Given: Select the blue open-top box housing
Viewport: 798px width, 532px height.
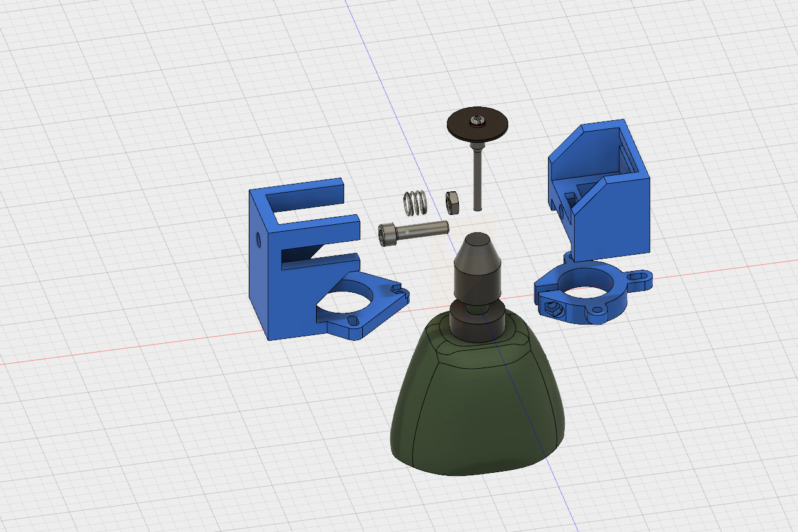Looking at the screenshot, I should pyautogui.click(x=598, y=191).
